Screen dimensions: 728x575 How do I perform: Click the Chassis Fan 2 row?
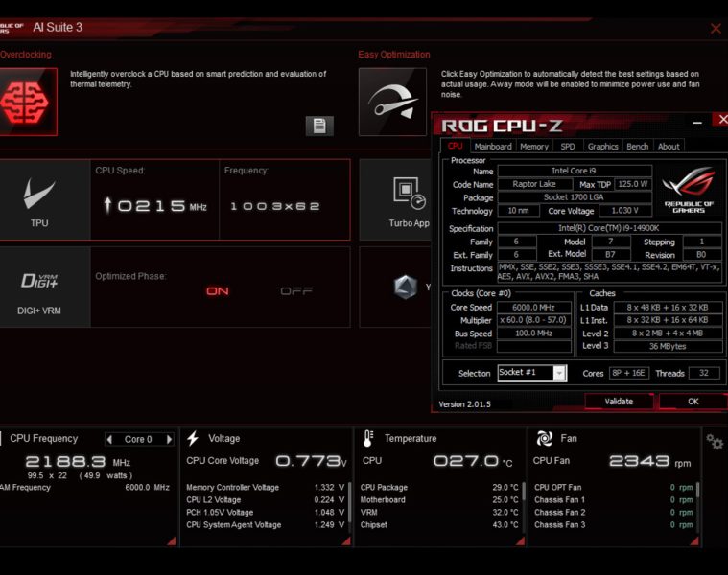pos(613,513)
